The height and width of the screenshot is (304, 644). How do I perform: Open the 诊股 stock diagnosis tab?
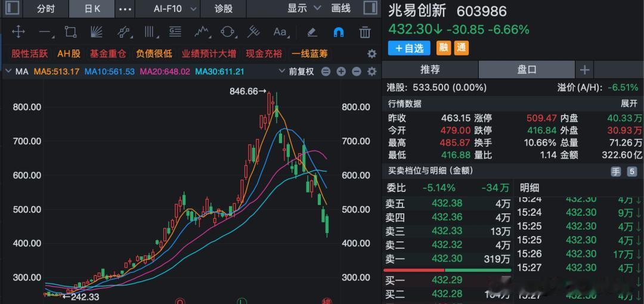coord(224,8)
